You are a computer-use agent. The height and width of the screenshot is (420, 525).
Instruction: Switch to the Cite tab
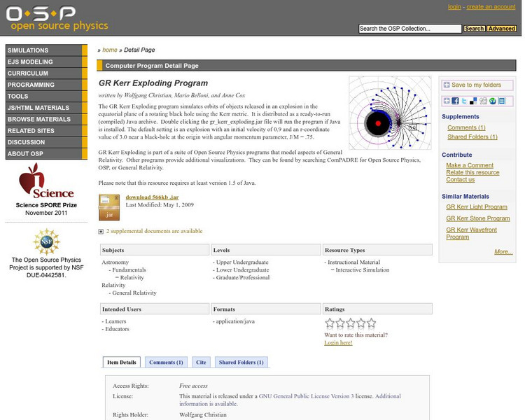pos(201,363)
